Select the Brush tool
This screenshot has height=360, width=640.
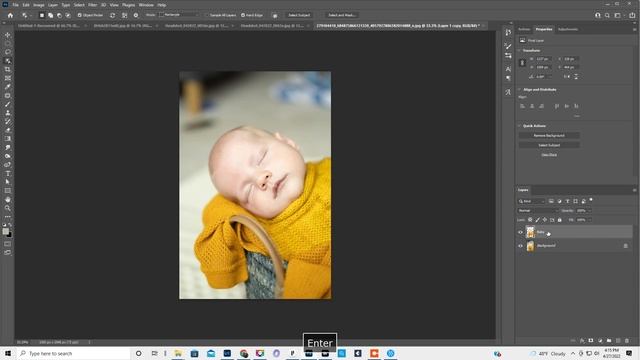(8, 104)
